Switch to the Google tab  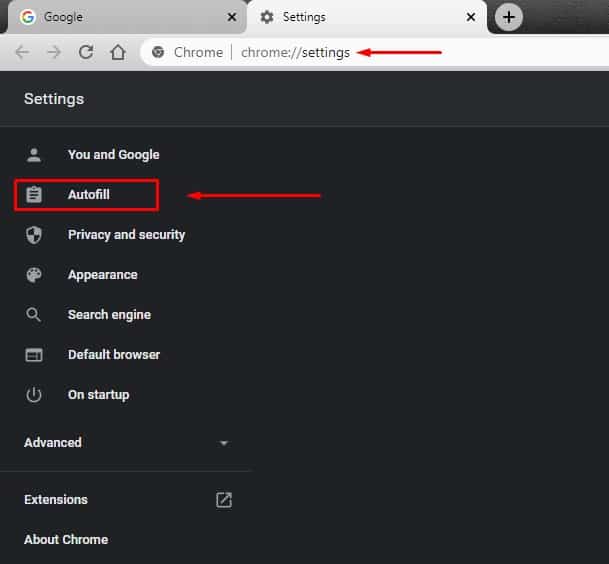click(127, 17)
